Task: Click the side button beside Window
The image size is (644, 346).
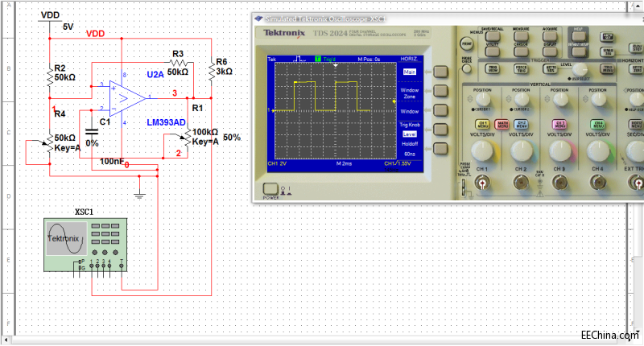Action: coord(440,110)
